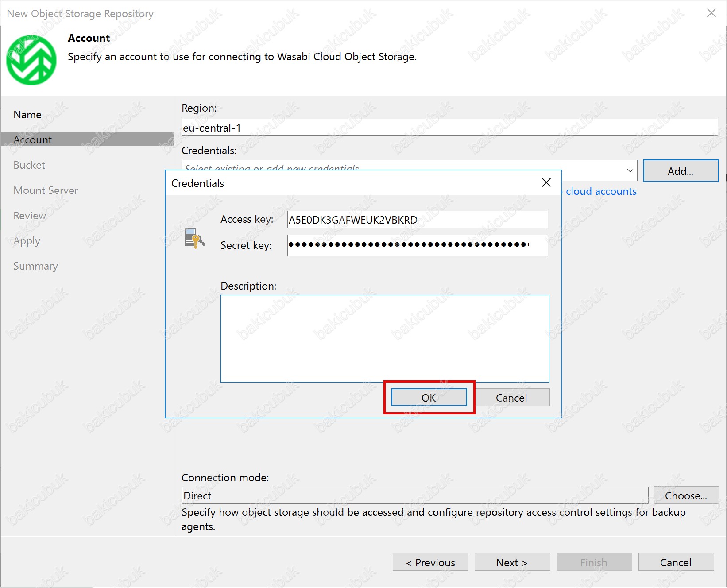The width and height of the screenshot is (727, 588).
Task: Expand the Credentials dropdown arrow
Action: pos(630,171)
